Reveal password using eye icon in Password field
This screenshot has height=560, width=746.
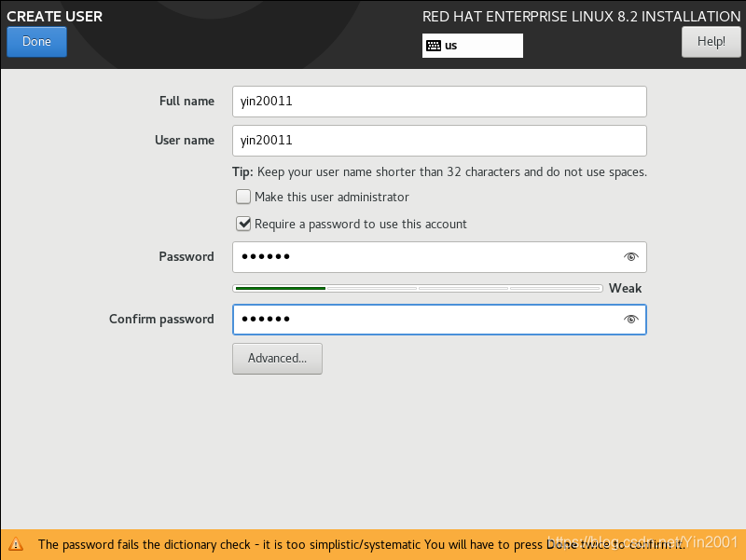pos(631,257)
